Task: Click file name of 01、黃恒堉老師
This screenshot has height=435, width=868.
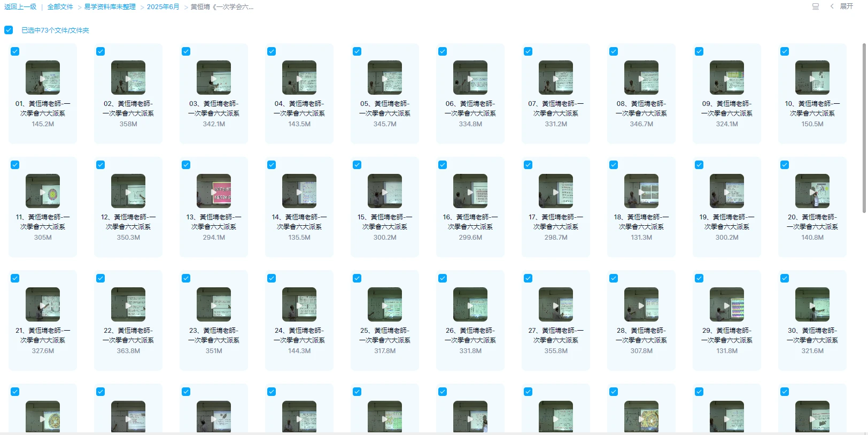Action: pos(43,109)
